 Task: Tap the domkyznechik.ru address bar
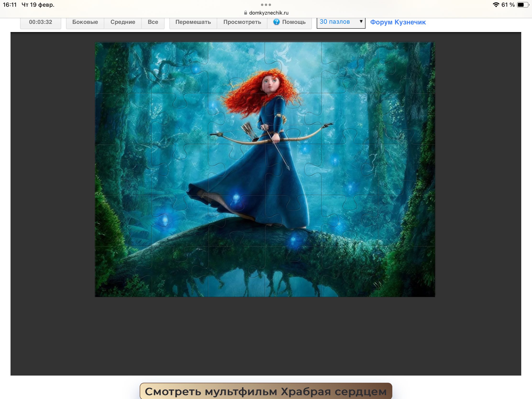pyautogui.click(x=268, y=13)
